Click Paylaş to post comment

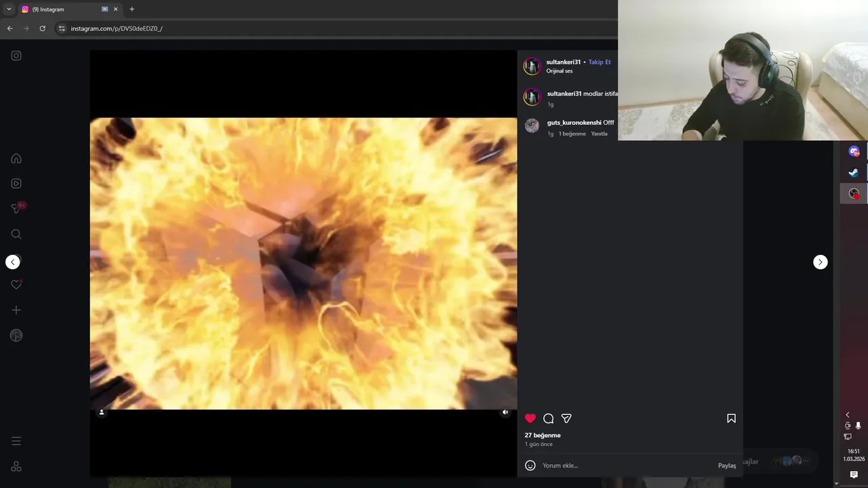727,466
